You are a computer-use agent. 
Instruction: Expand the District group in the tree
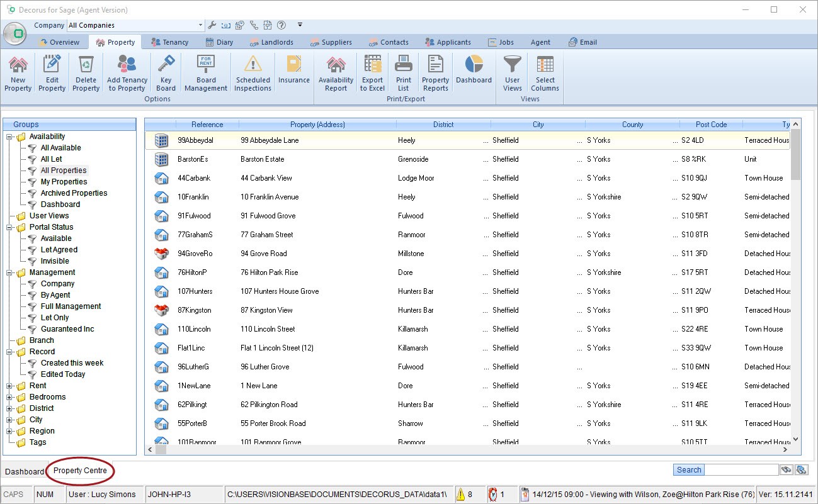coord(9,408)
